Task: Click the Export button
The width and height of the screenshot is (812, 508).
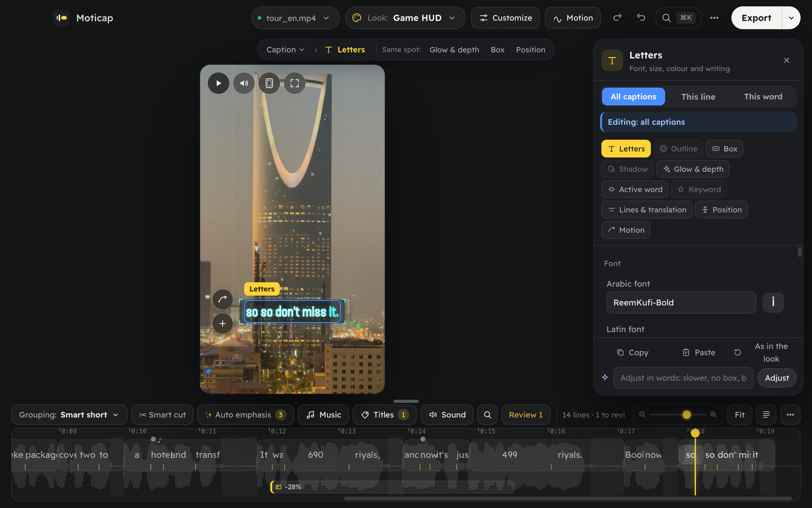Action: tap(756, 18)
